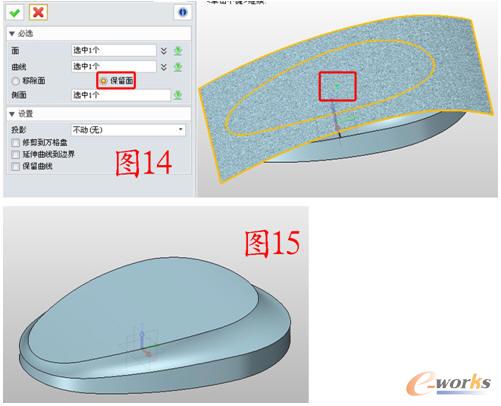Click the 面 selection input field

(114, 50)
